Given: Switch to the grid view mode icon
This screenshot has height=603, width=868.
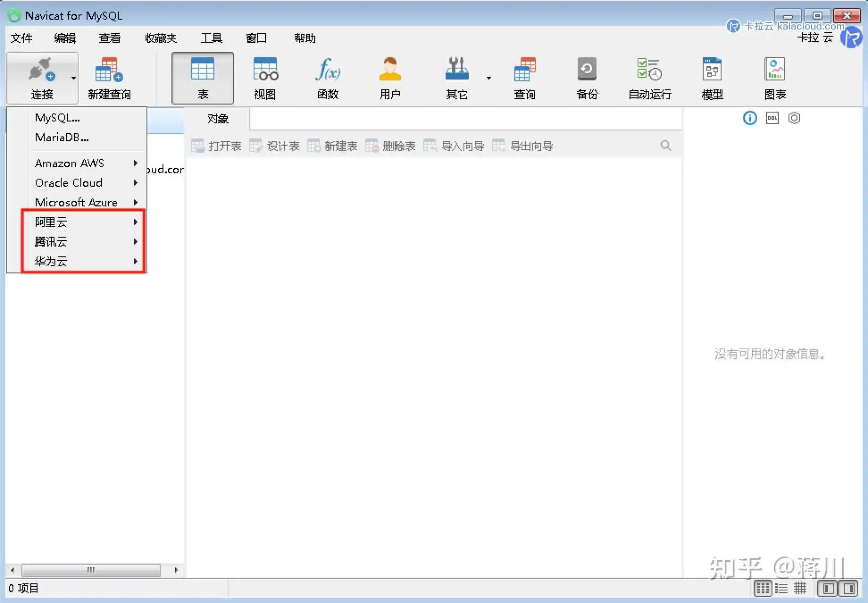Looking at the screenshot, I should tap(763, 588).
